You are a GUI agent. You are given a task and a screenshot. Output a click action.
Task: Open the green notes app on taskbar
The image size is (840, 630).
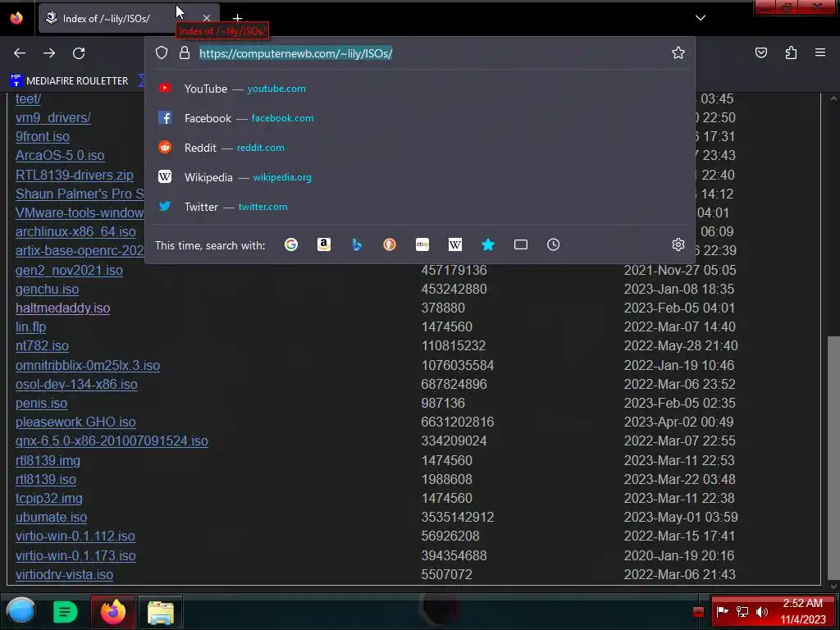[65, 612]
